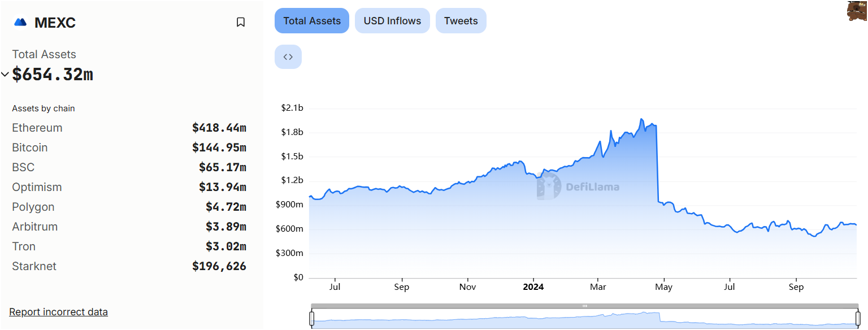
Task: Expand the Assets by chain section
Action: coord(44,108)
